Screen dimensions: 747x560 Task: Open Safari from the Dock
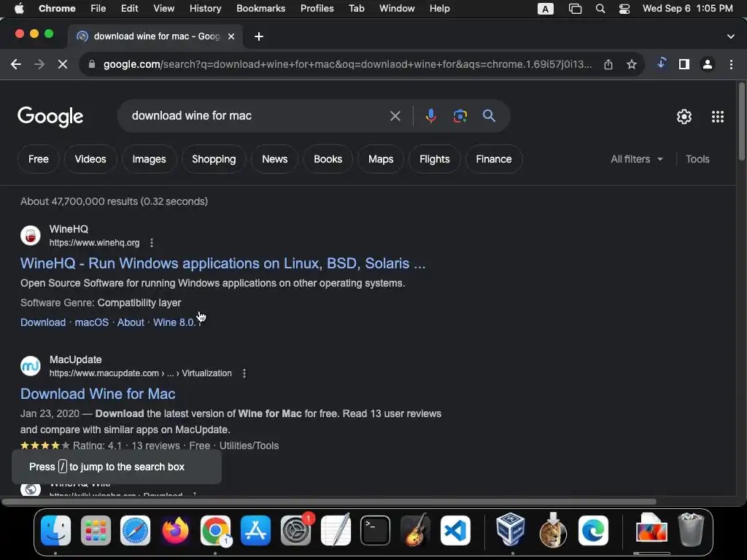[x=135, y=530]
